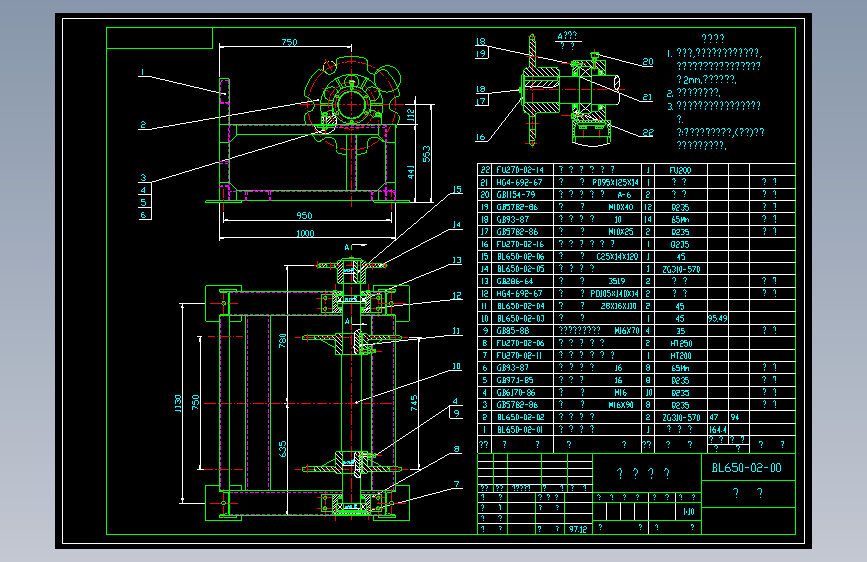Select the 553 vertical dimension text

click(426, 154)
